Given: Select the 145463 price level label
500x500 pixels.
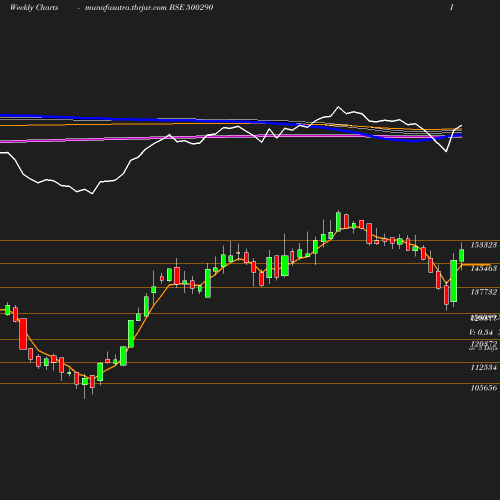Looking at the screenshot, I should pos(484,268).
